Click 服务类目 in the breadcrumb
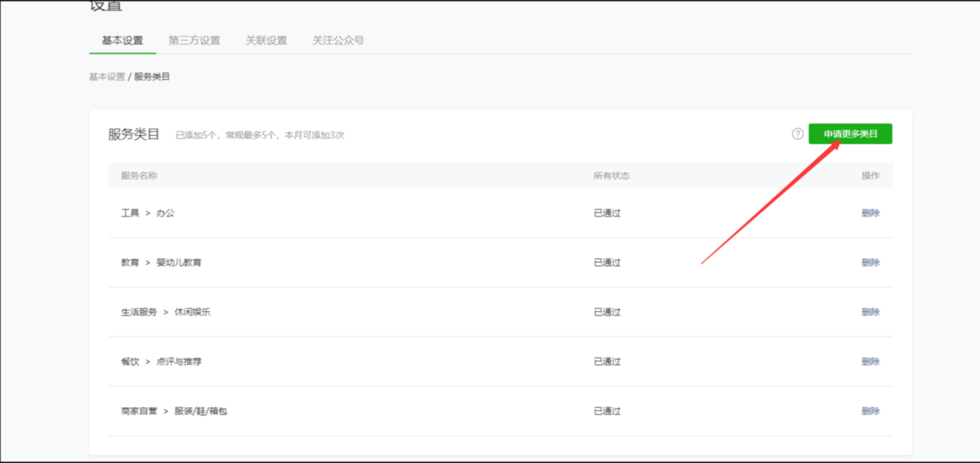 click(152, 77)
